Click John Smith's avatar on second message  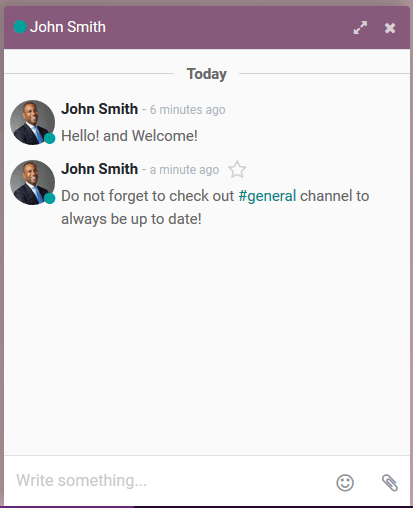coord(33,182)
